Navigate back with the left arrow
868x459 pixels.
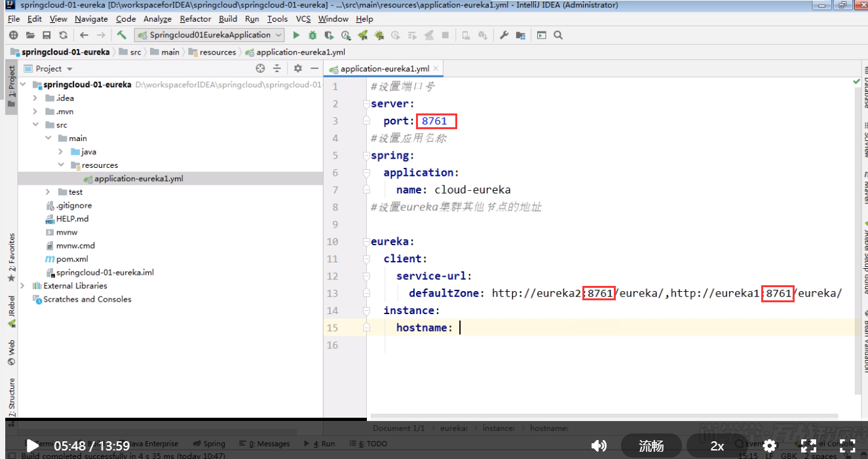pyautogui.click(x=84, y=35)
